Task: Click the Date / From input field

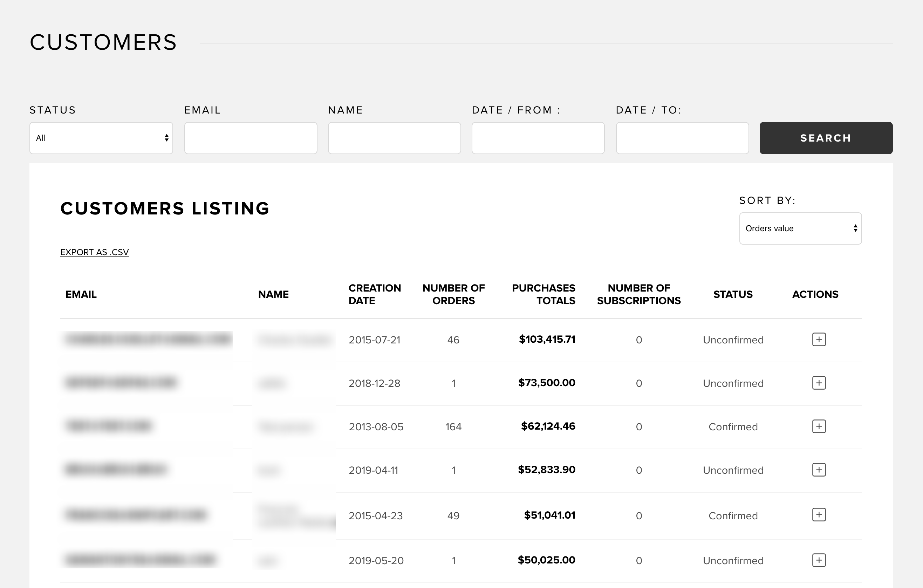Action: tap(538, 138)
